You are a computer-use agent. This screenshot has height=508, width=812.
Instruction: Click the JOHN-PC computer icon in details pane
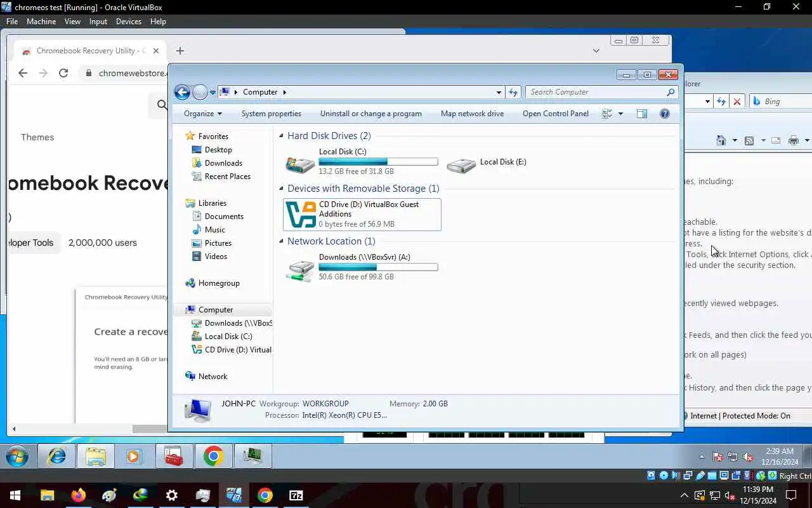pos(197,410)
